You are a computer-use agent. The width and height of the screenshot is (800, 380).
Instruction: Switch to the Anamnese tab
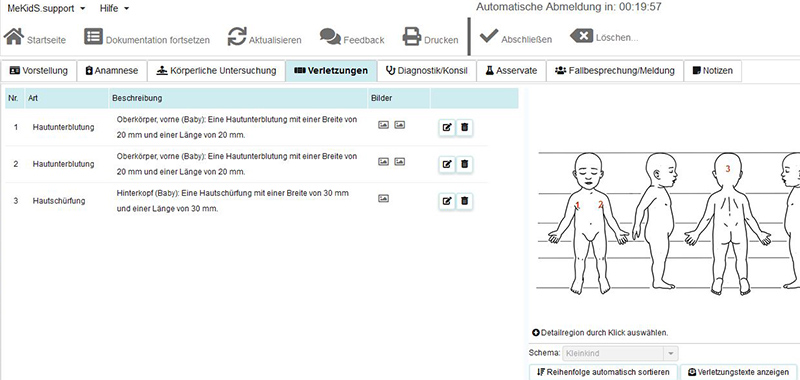click(x=112, y=71)
